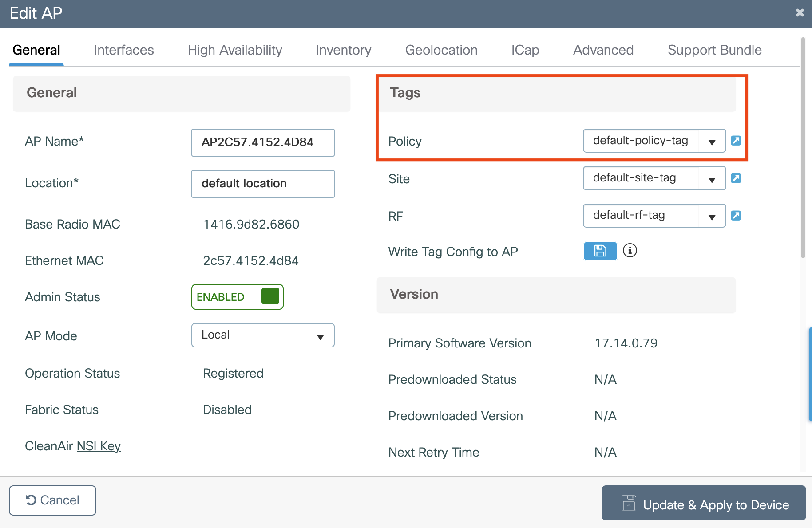Open the Inventory tab

click(343, 50)
